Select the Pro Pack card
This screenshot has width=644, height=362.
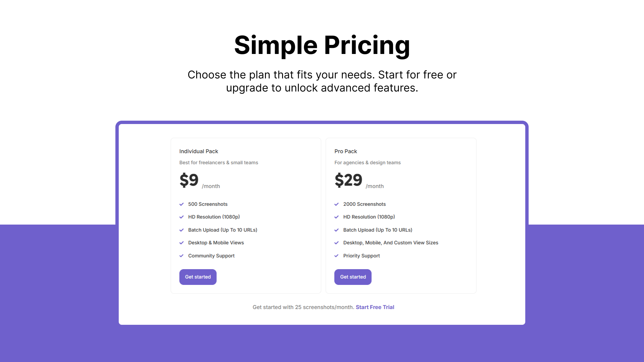(401, 215)
